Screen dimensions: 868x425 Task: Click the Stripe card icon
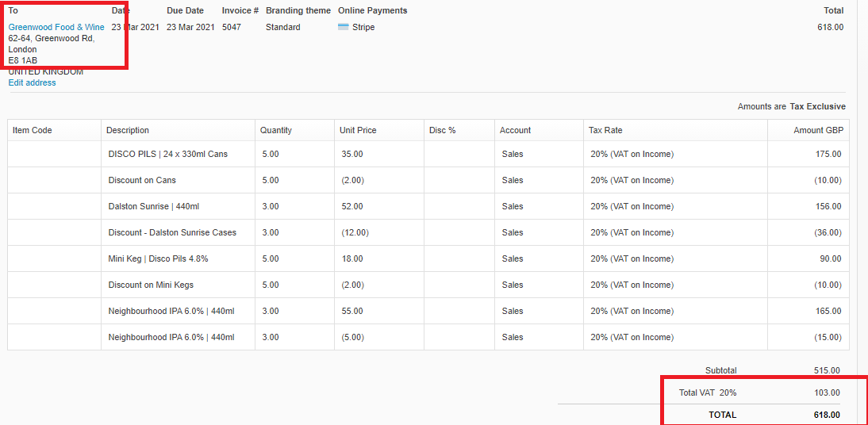click(x=344, y=27)
